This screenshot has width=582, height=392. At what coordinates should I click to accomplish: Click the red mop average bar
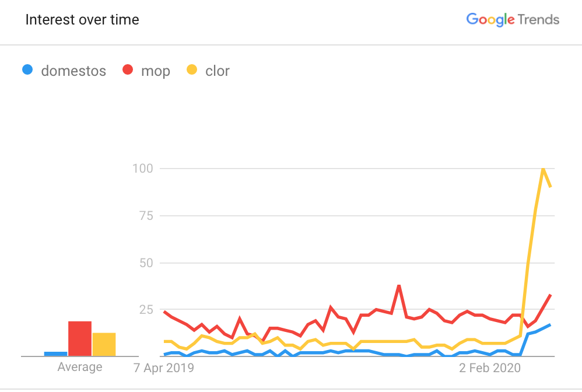80,338
